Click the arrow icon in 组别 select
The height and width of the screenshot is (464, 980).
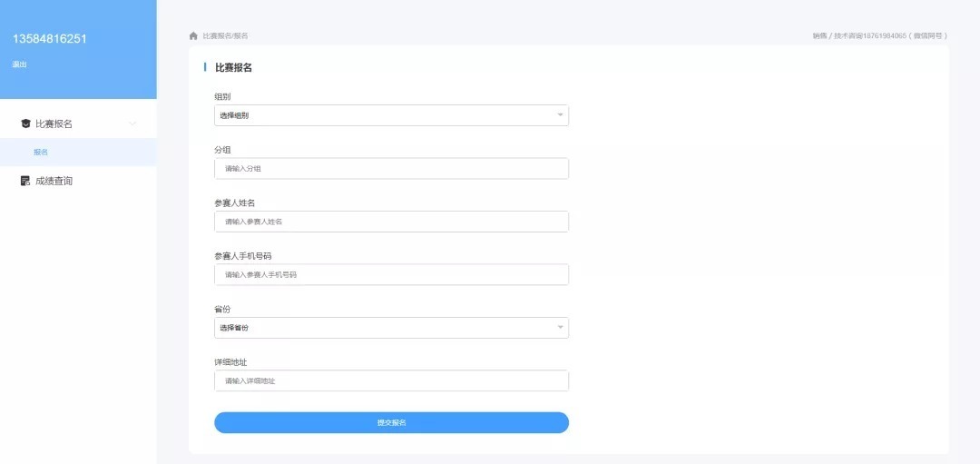click(x=560, y=115)
